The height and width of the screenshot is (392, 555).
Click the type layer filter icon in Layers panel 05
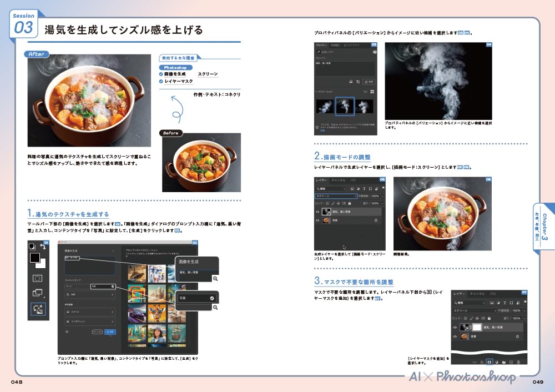(364, 189)
